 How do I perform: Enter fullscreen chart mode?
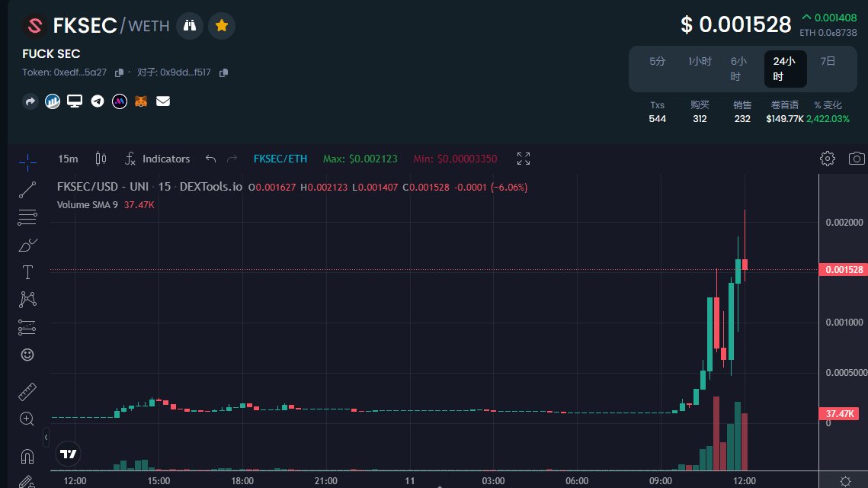pyautogui.click(x=523, y=159)
